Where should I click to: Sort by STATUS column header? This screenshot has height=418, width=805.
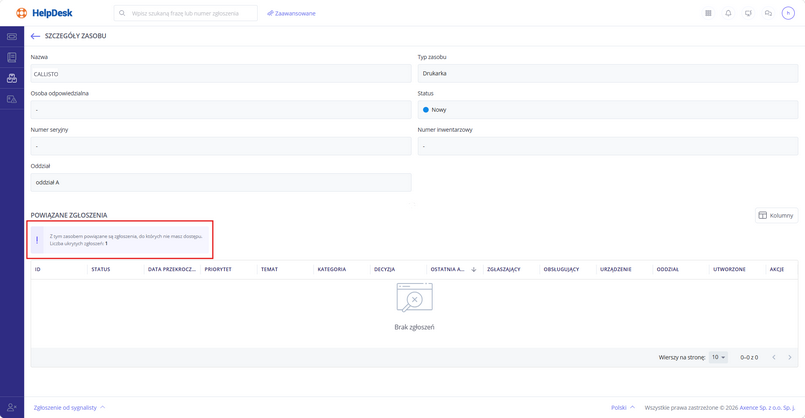(x=101, y=269)
